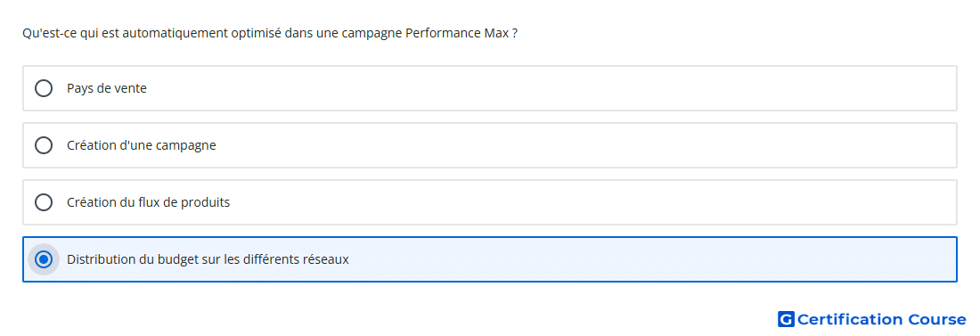Select the "Pays de vente" radio button

tap(44, 88)
